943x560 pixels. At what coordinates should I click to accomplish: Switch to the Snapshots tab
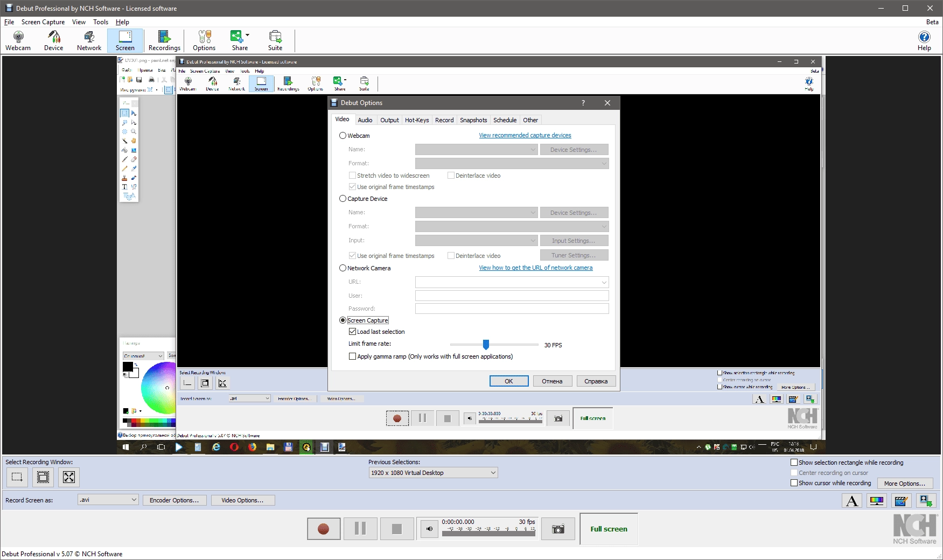pos(473,120)
